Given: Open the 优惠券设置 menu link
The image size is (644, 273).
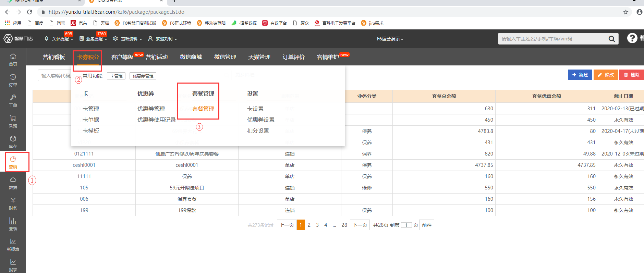Looking at the screenshot, I should (261, 120).
